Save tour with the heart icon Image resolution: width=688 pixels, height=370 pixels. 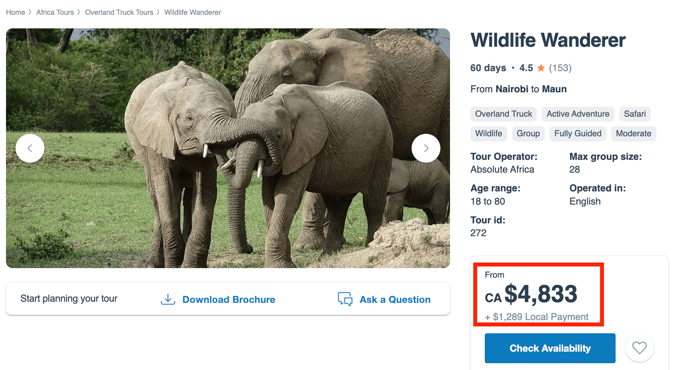tap(639, 348)
